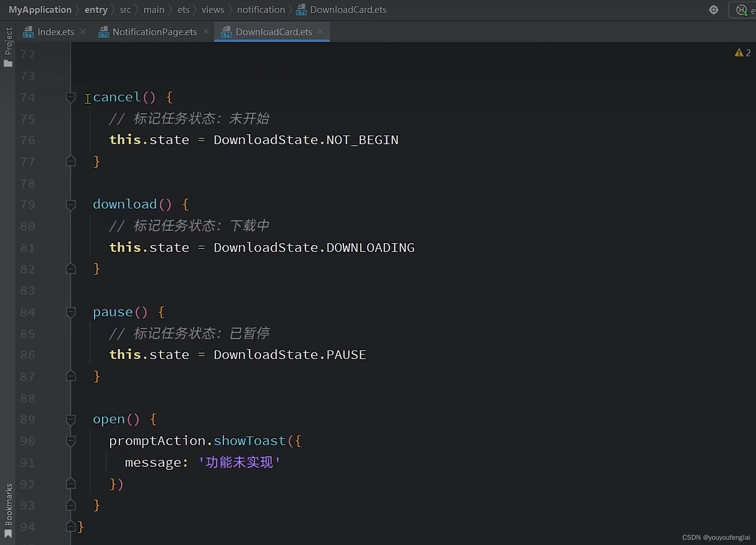Click the run configuration icon at top right
The width and height of the screenshot is (756, 545).
point(742,10)
